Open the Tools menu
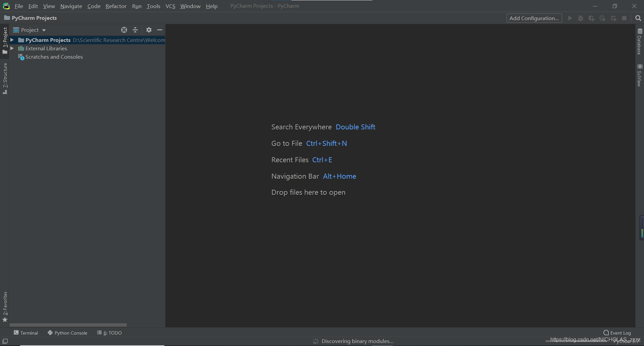This screenshot has height=346, width=644. [153, 6]
